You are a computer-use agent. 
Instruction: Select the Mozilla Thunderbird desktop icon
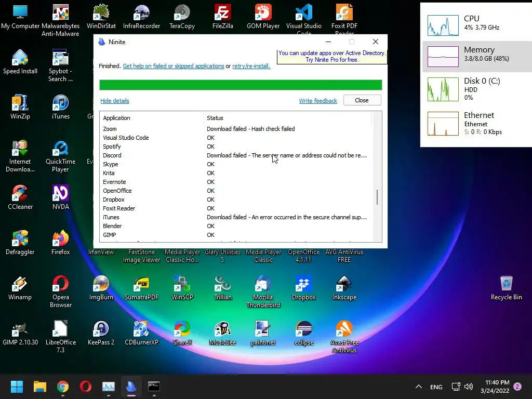[x=263, y=291]
